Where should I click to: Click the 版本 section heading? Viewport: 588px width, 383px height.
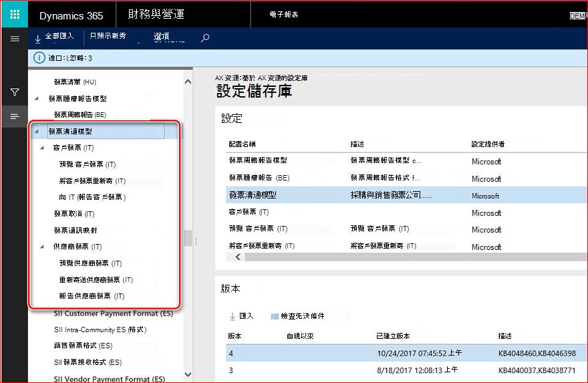[x=231, y=289]
